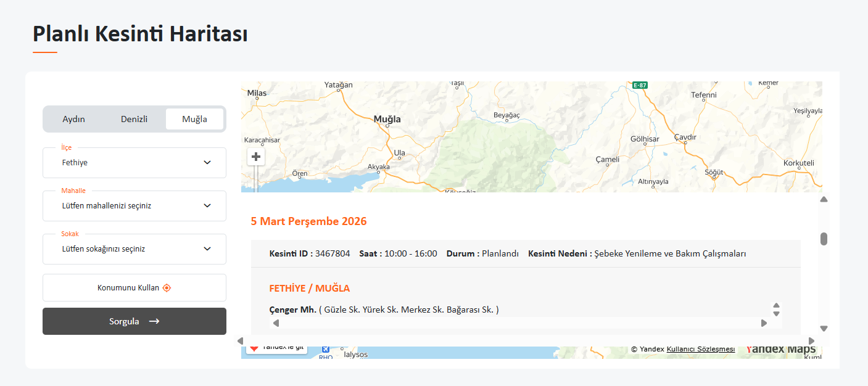The width and height of the screenshot is (868, 386).
Task: Open the Sokak street dropdown
Action: point(134,249)
